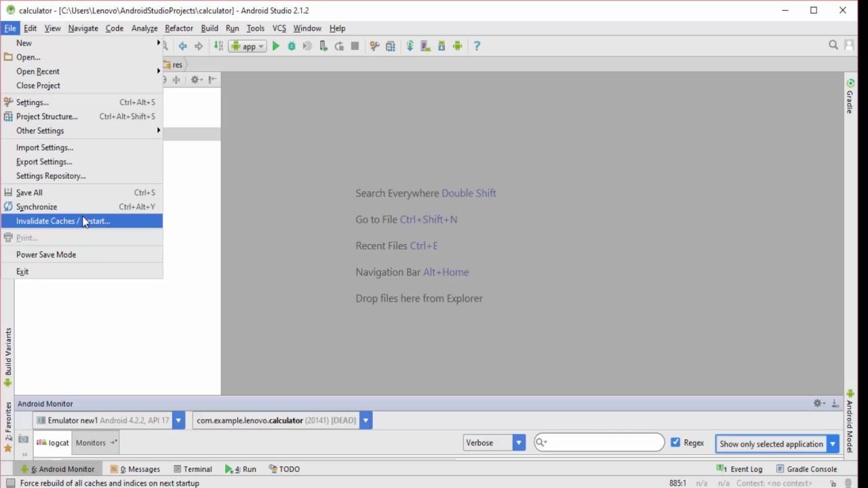The image size is (868, 488).
Task: Open the Verbose log level dropdown
Action: click(519, 443)
